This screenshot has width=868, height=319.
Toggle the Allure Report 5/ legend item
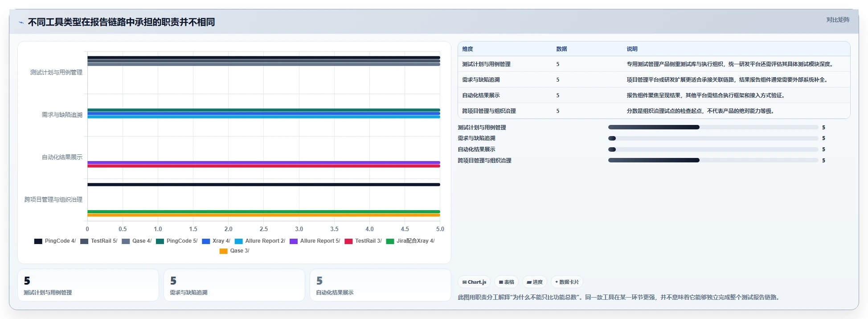(x=315, y=241)
